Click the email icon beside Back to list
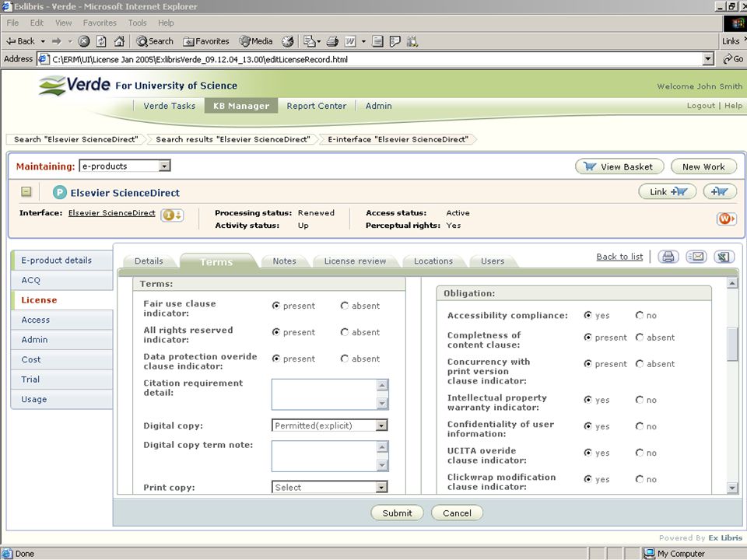 pos(696,257)
